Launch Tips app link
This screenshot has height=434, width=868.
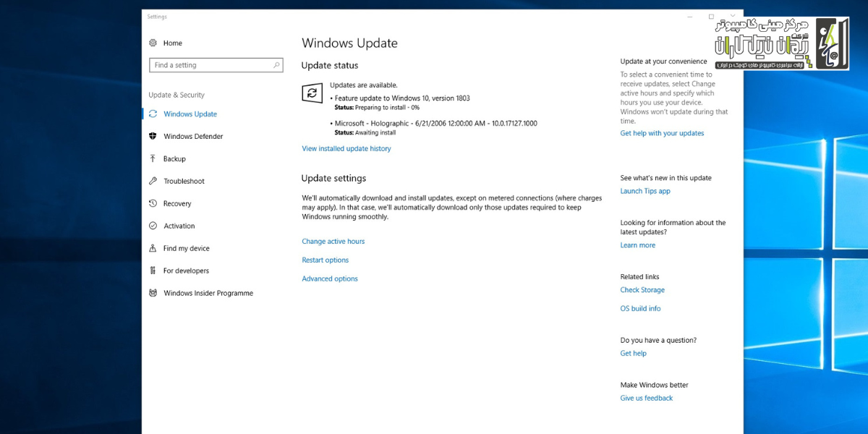coord(644,191)
